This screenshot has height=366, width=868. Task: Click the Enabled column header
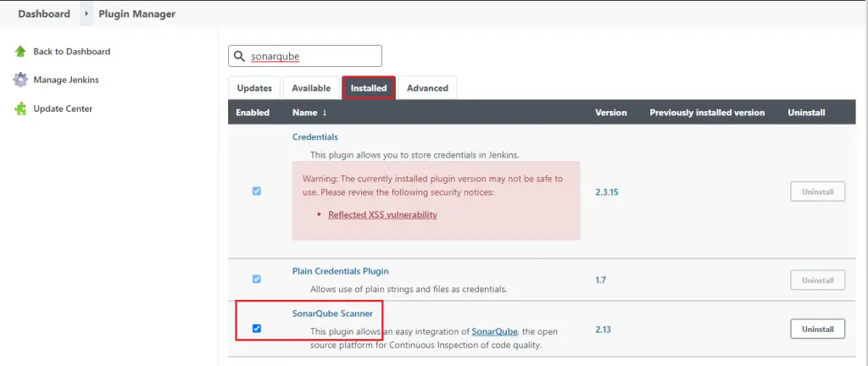pos(253,113)
